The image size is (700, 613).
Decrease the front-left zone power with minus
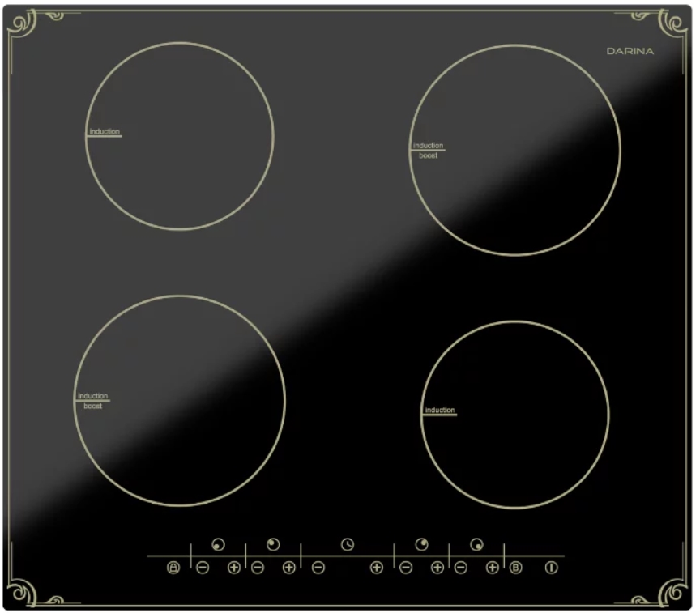click(203, 568)
